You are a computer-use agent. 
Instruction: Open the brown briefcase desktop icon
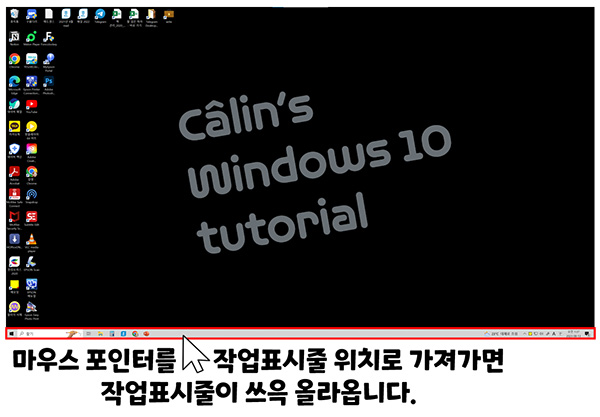tap(168, 16)
